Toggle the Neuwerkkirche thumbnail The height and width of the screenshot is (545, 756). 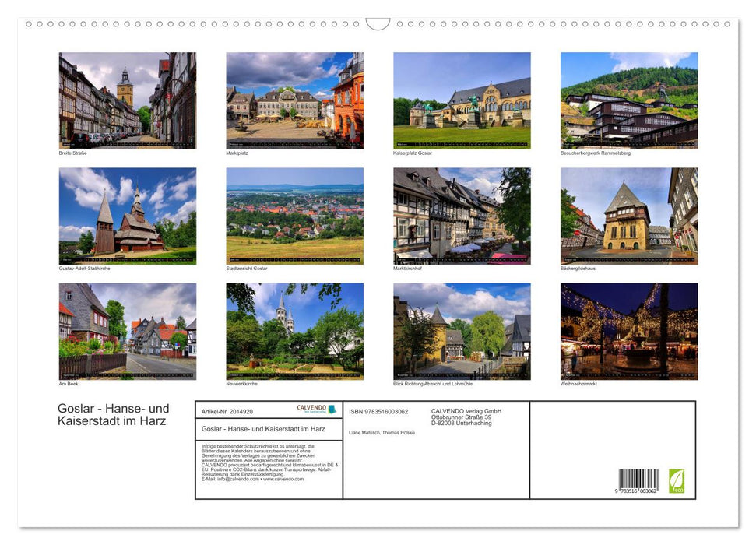(x=294, y=330)
